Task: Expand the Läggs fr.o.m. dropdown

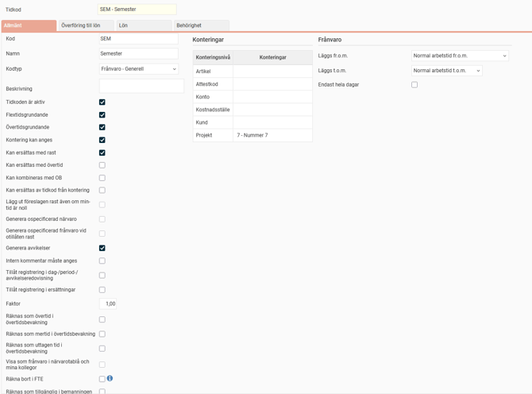Action: pyautogui.click(x=460, y=56)
